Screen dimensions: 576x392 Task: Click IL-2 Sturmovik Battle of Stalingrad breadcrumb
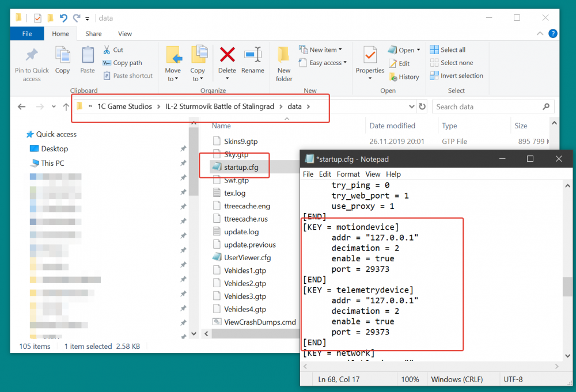(x=219, y=106)
